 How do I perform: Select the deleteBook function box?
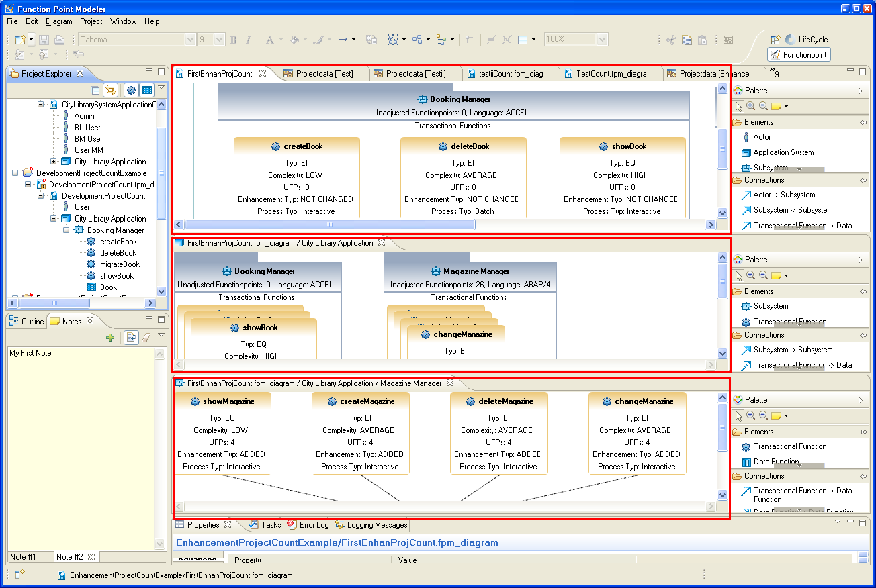pos(464,178)
